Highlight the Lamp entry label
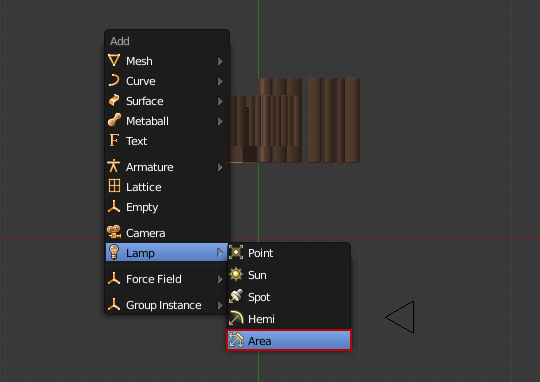540x382 pixels. 140,253
